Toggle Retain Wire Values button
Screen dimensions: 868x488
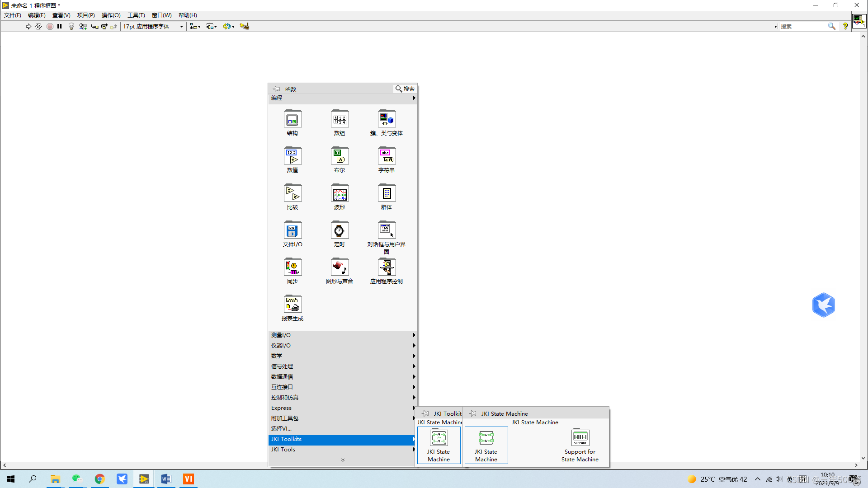pyautogui.click(x=83, y=27)
